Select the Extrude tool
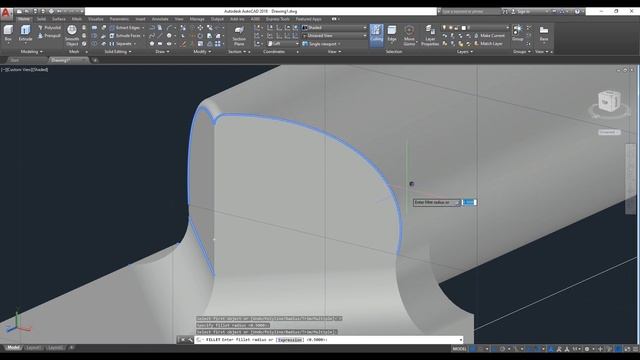This screenshot has width=640, height=360. pyautogui.click(x=25, y=34)
